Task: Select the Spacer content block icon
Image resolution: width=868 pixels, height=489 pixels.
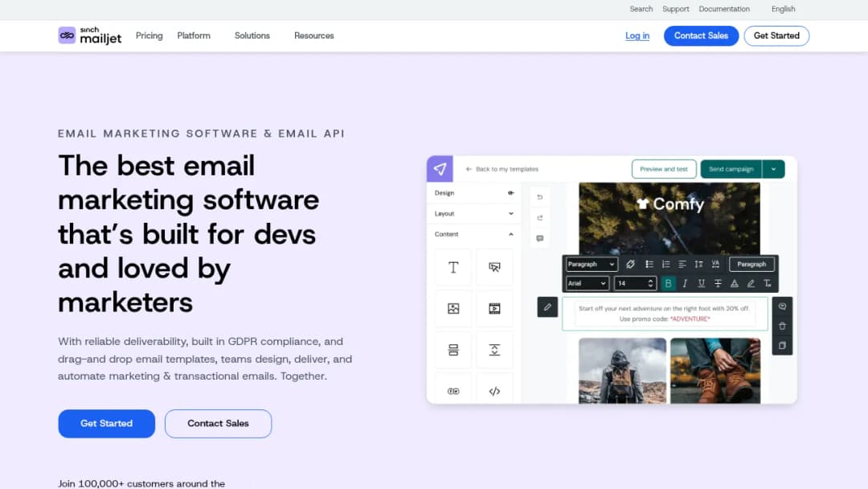Action: coord(494,350)
